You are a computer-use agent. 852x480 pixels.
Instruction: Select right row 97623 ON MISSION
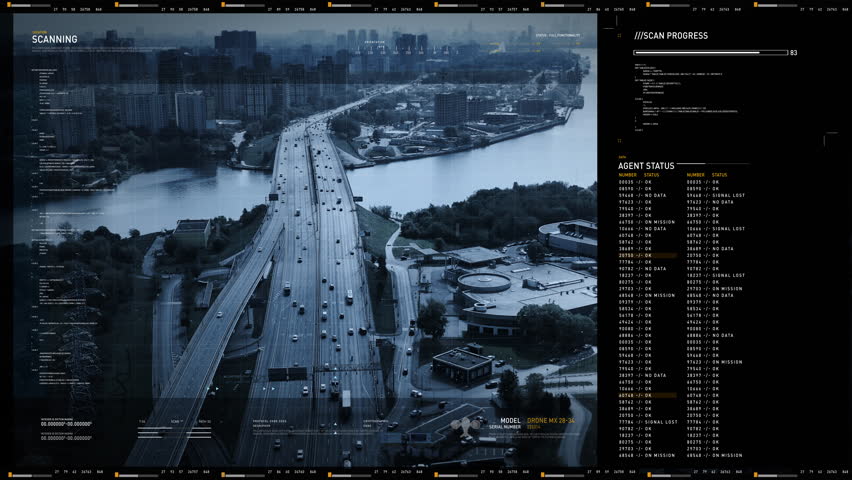[x=715, y=362]
